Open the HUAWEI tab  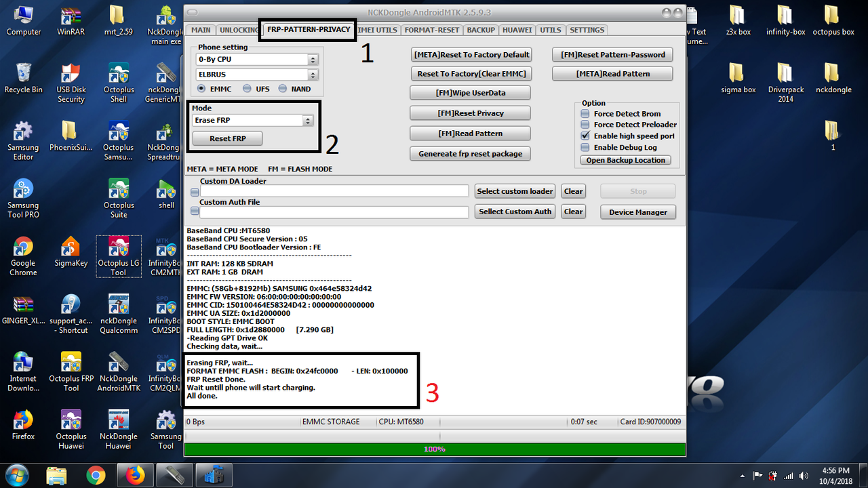pos(517,30)
